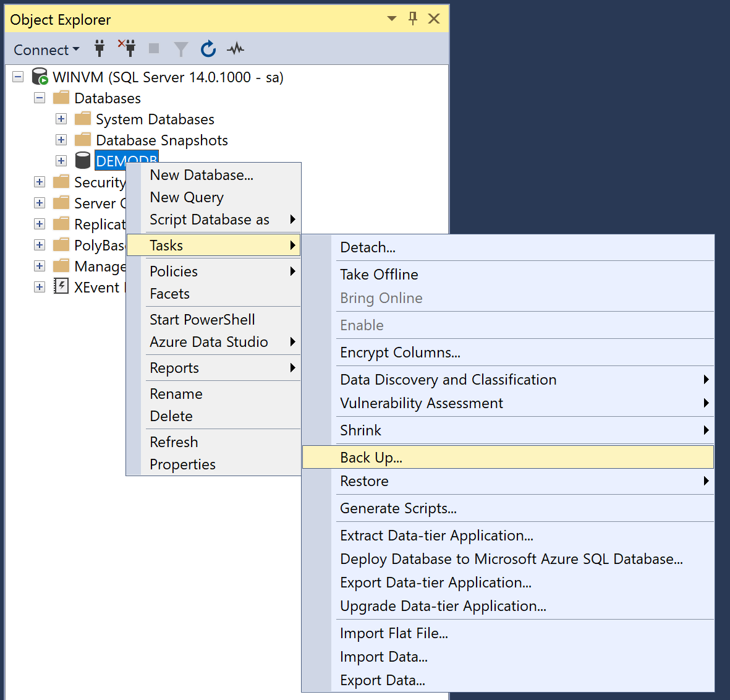Click the Filter icon in Object Explorer toolbar

coord(180,49)
